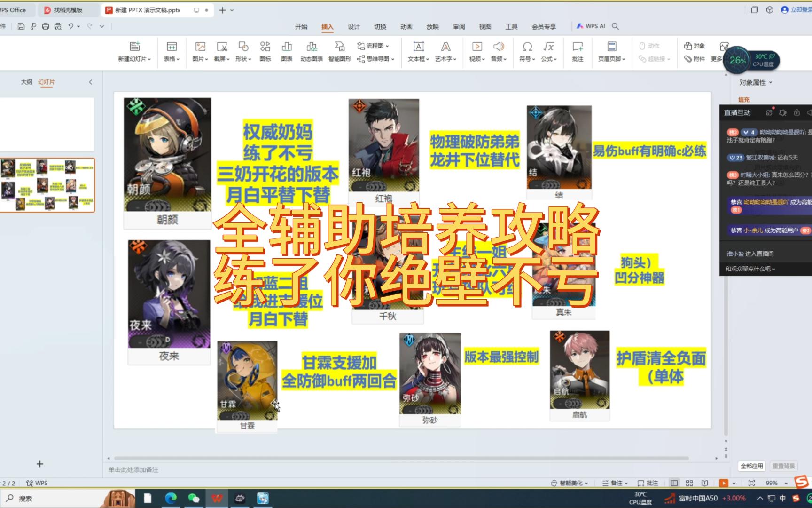This screenshot has width=812, height=508.
Task: Click the 视频 video insert icon
Action: 477,47
